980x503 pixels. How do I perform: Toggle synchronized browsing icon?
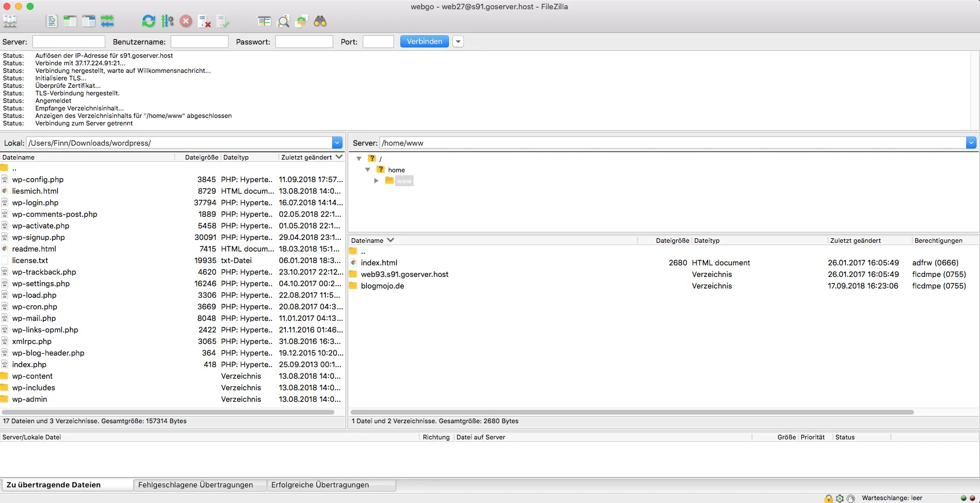point(301,21)
